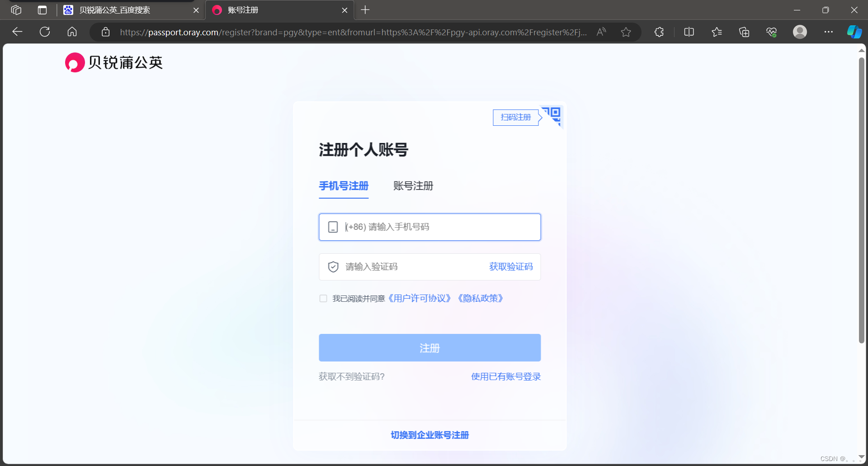
Task: Open the collections icon
Action: pos(744,32)
